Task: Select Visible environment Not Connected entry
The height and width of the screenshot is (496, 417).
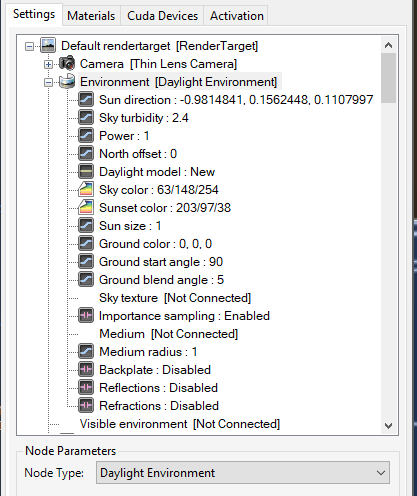Action: (180, 424)
